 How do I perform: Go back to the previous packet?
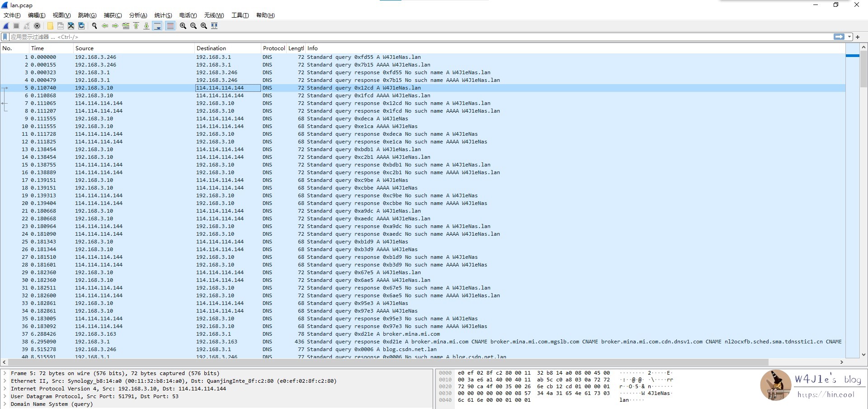click(105, 26)
